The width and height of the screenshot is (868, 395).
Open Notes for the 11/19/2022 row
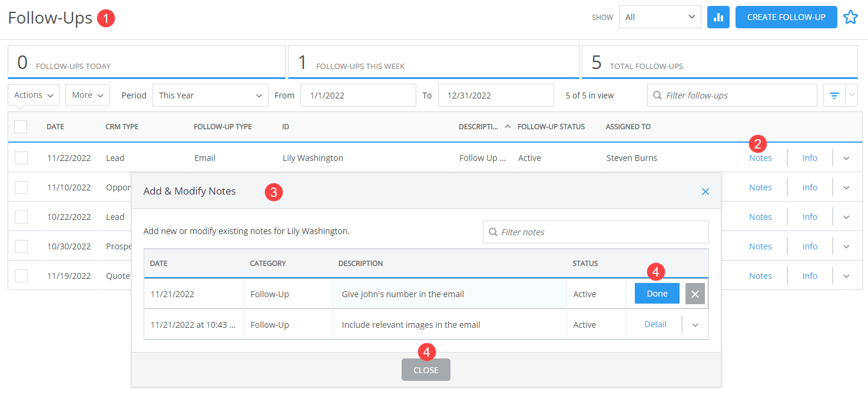coord(760,276)
